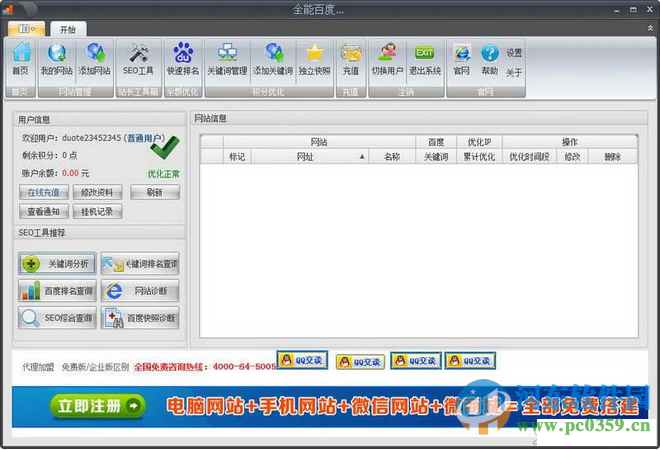The image size is (660, 450).
Task: Open 挂机记录 button
Action: (x=97, y=211)
